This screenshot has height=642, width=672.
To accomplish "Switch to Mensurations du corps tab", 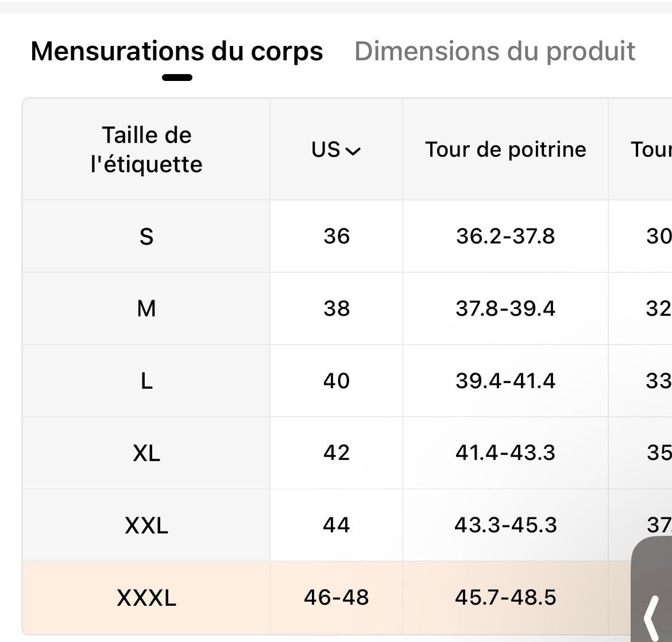I will coord(176,51).
